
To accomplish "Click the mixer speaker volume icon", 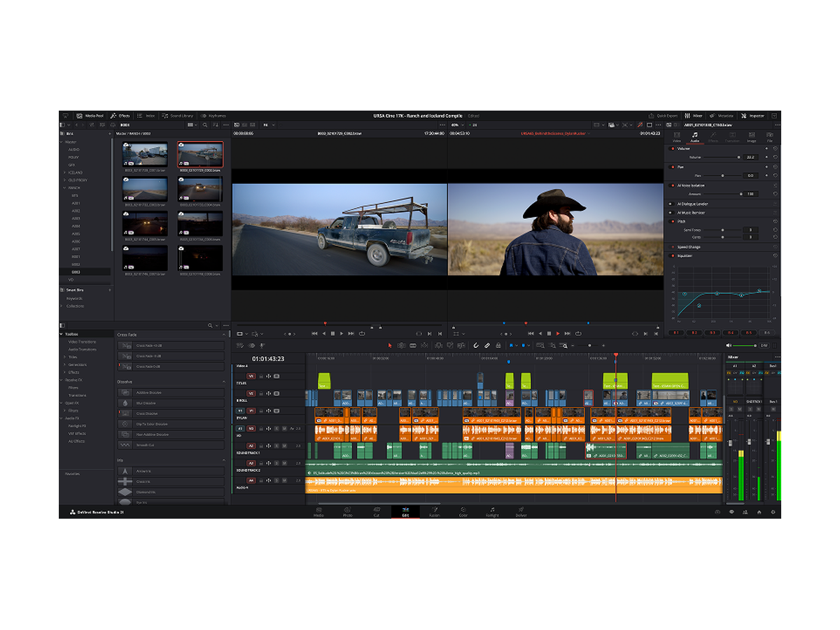I will [729, 345].
